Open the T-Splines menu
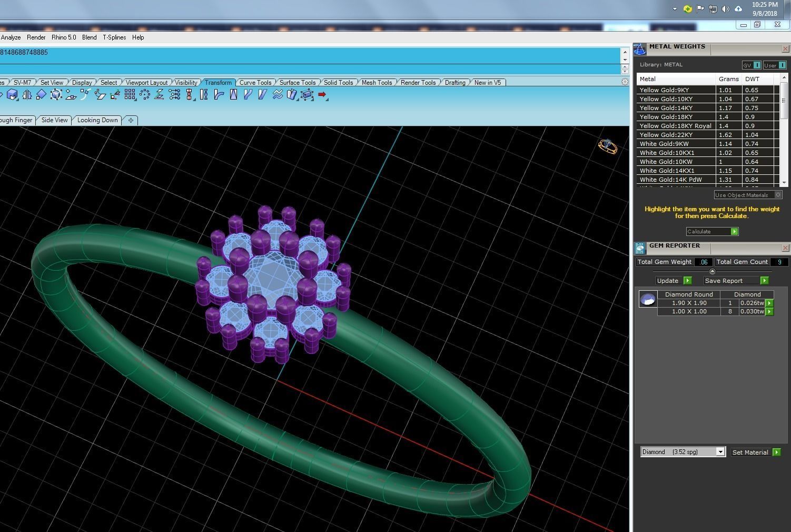This screenshot has width=791, height=532. 114,37
